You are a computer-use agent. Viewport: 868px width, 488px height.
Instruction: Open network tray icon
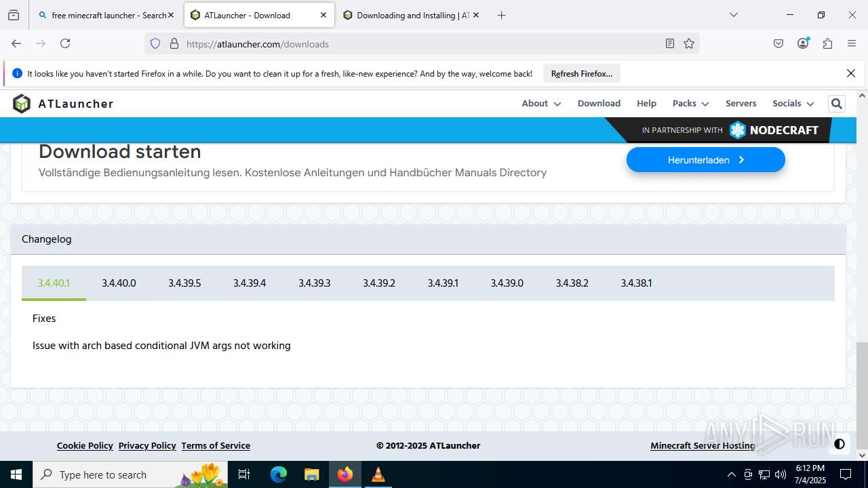[x=764, y=474]
